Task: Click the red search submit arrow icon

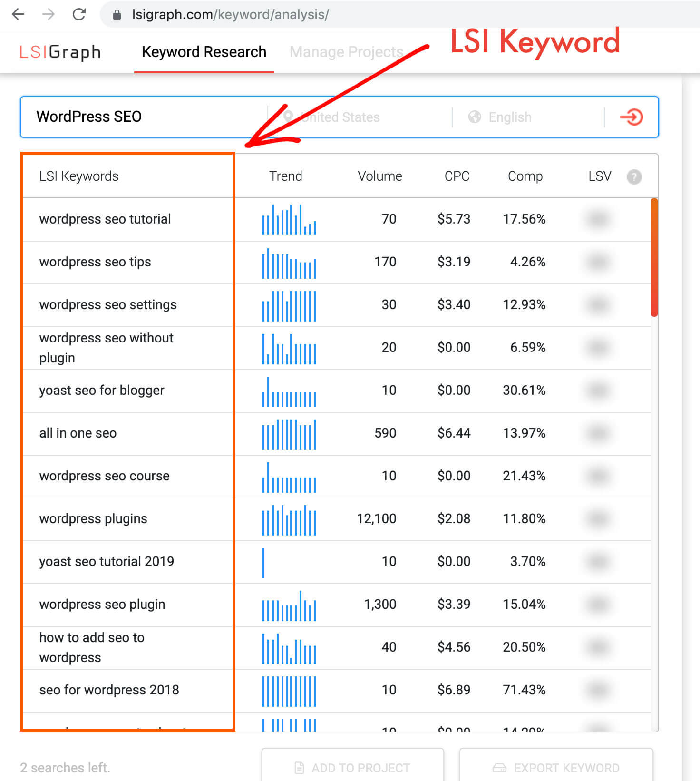Action: 632,117
